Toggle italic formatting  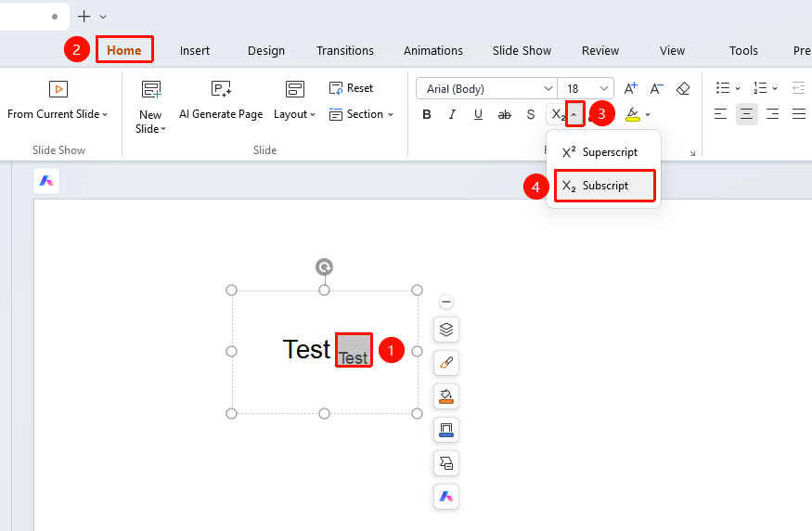(x=452, y=114)
